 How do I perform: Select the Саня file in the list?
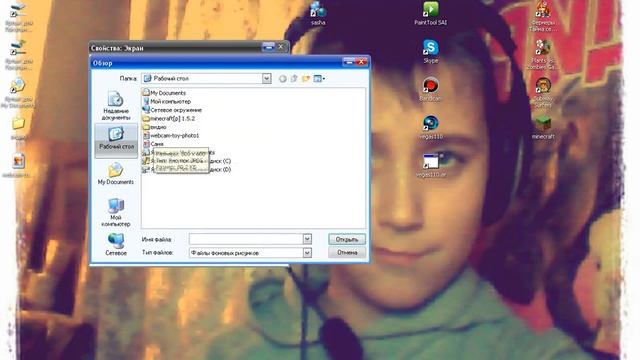(x=153, y=144)
